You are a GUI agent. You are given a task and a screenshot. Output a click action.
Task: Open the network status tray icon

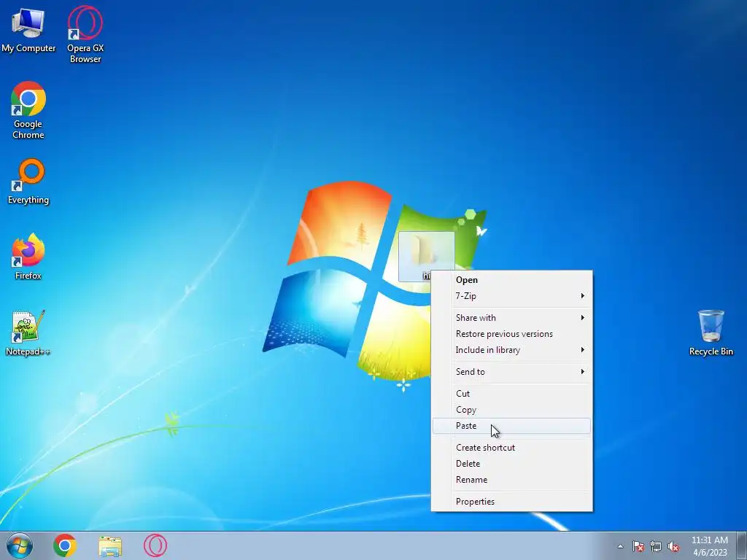pos(656,546)
